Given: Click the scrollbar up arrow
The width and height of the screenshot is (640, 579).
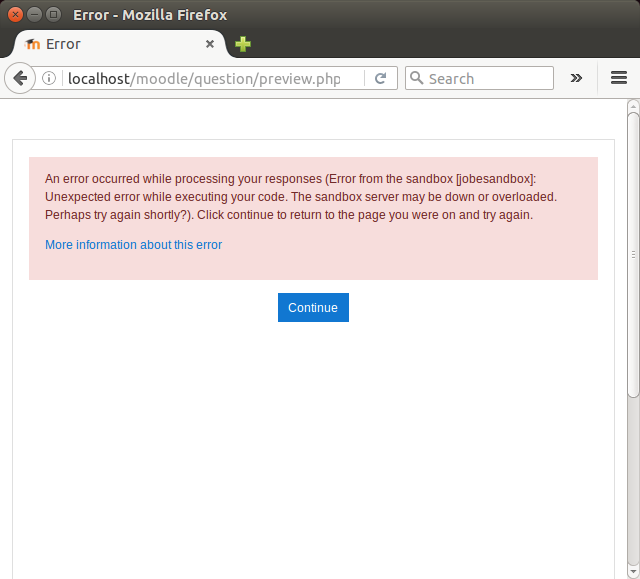Looking at the screenshot, I should pos(633,105).
